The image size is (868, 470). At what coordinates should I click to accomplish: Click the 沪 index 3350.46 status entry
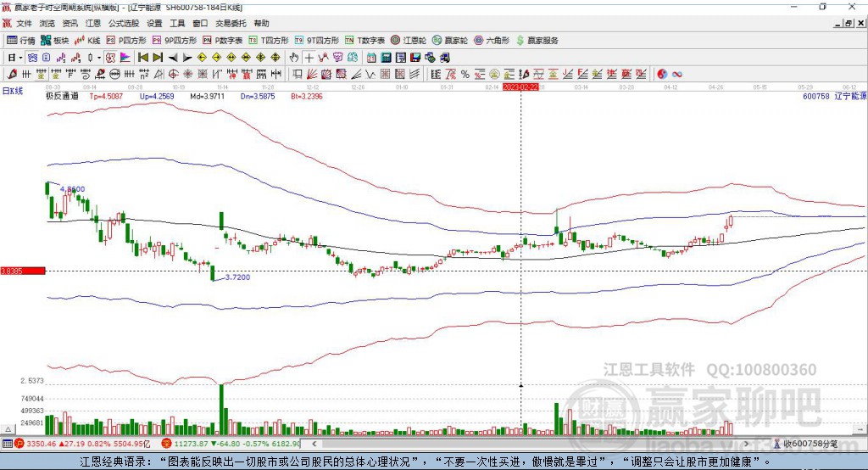pos(82,444)
